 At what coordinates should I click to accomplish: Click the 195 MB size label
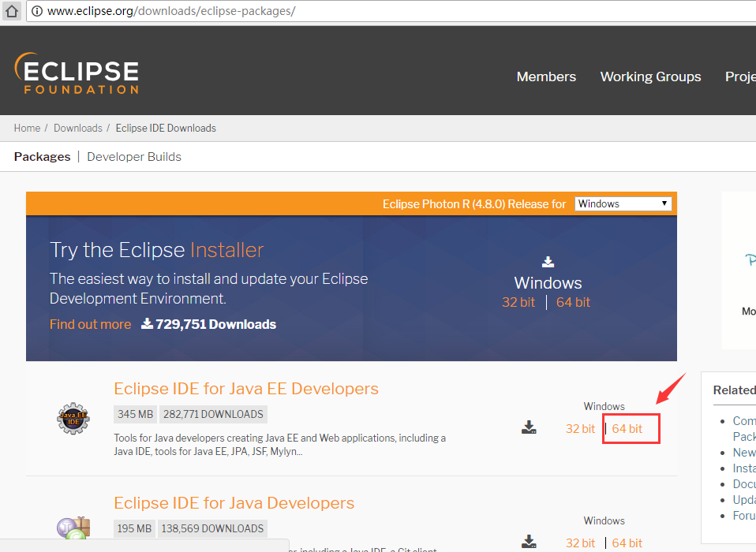(134, 528)
